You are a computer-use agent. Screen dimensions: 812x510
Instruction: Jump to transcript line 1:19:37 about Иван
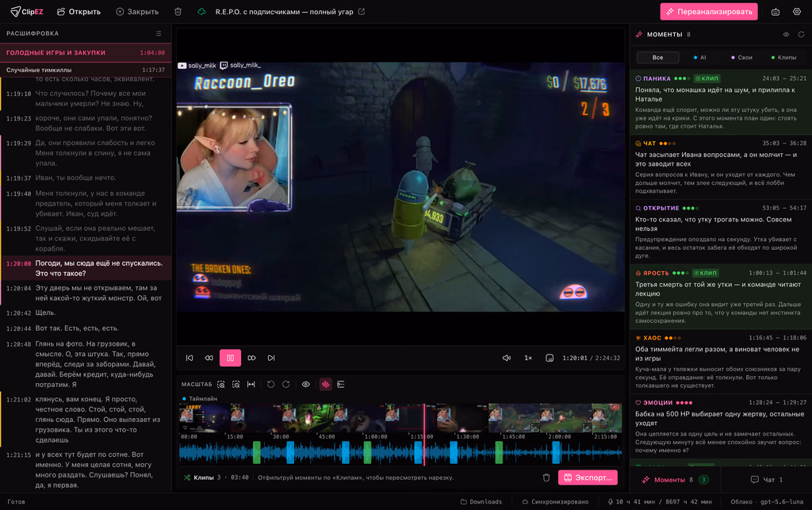86,178
